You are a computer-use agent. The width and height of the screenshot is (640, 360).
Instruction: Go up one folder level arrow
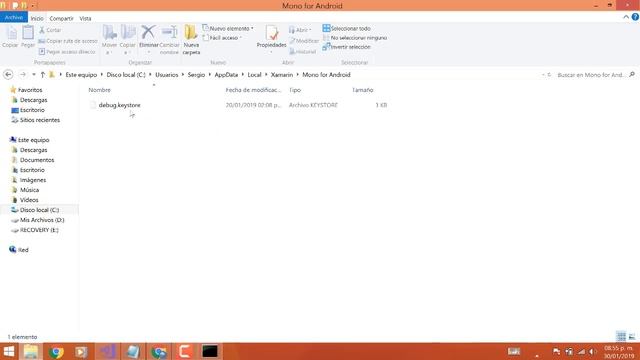coord(42,75)
